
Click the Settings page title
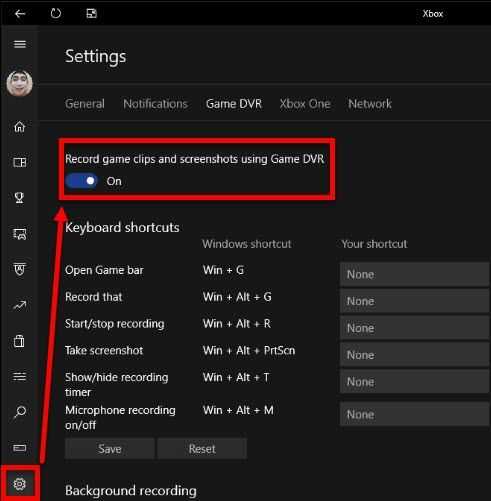96,56
